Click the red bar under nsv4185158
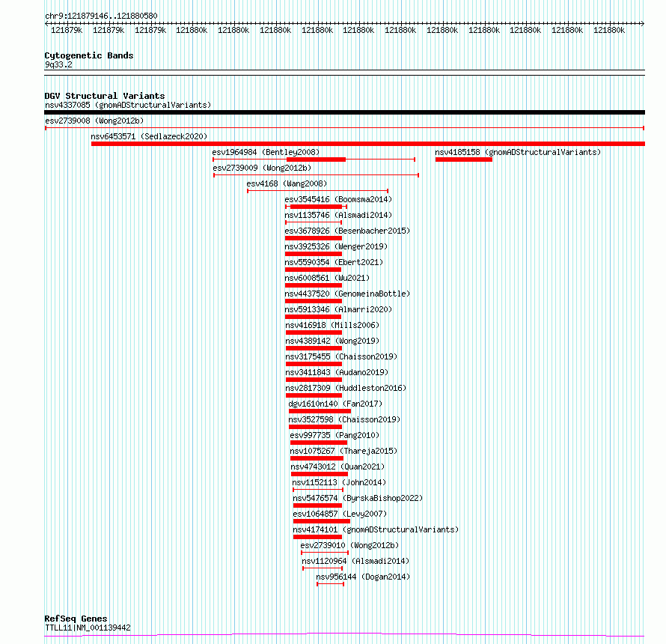Screen dimensions: 666x644 pyautogui.click(x=464, y=160)
